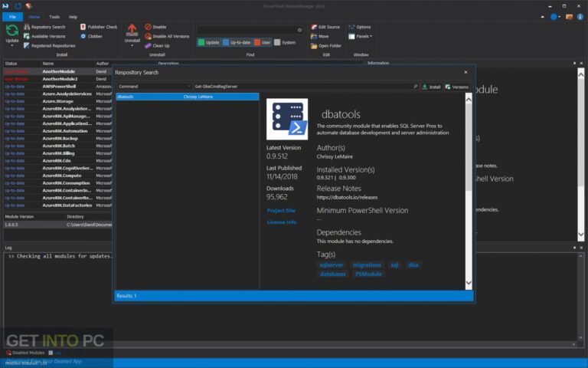Open the Project Site link

click(281, 211)
